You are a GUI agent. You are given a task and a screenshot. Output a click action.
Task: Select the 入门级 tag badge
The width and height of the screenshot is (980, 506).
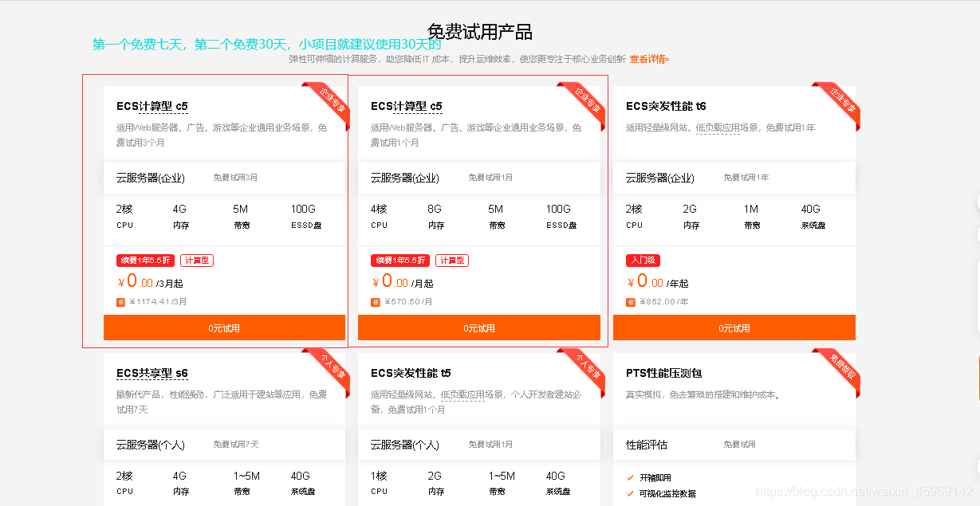[x=644, y=260]
